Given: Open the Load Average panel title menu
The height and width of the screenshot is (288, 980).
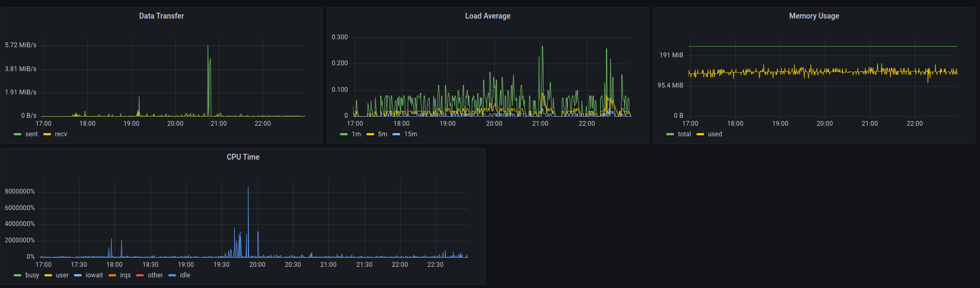Looking at the screenshot, I should 488,16.
